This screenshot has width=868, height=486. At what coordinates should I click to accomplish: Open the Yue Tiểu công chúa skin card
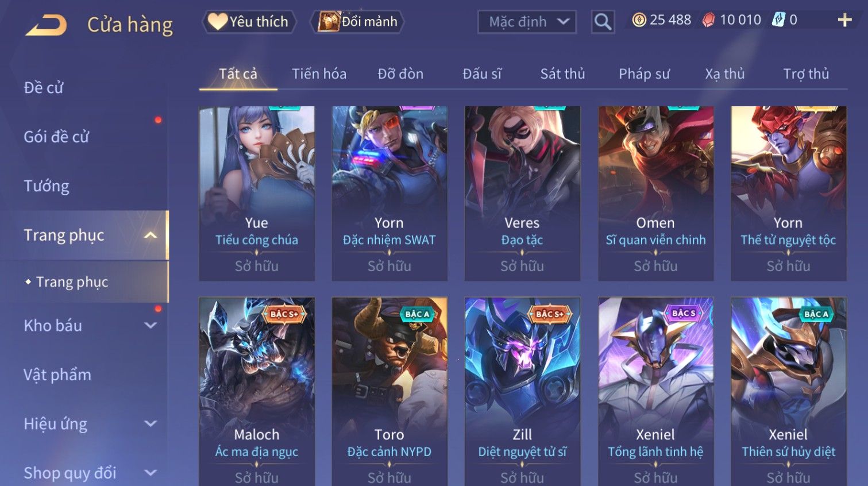point(257,193)
